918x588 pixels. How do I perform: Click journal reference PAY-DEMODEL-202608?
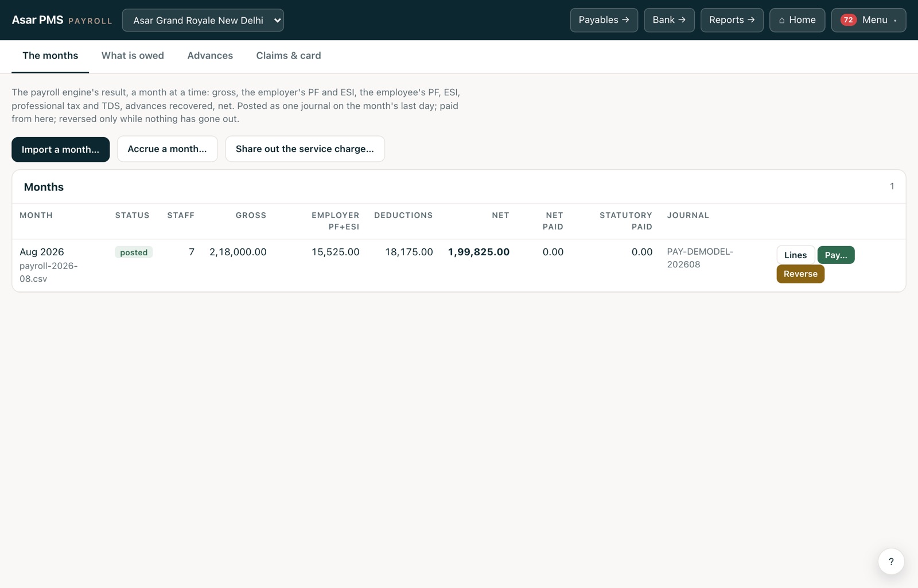click(x=700, y=258)
